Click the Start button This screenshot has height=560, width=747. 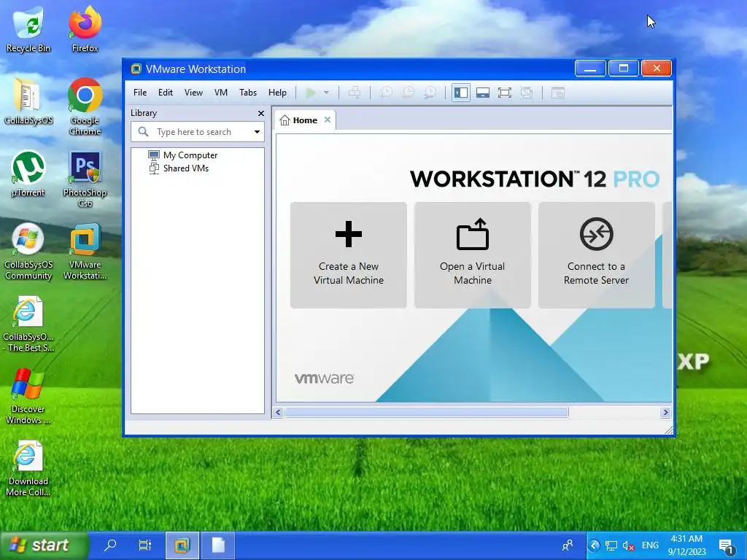(44, 545)
